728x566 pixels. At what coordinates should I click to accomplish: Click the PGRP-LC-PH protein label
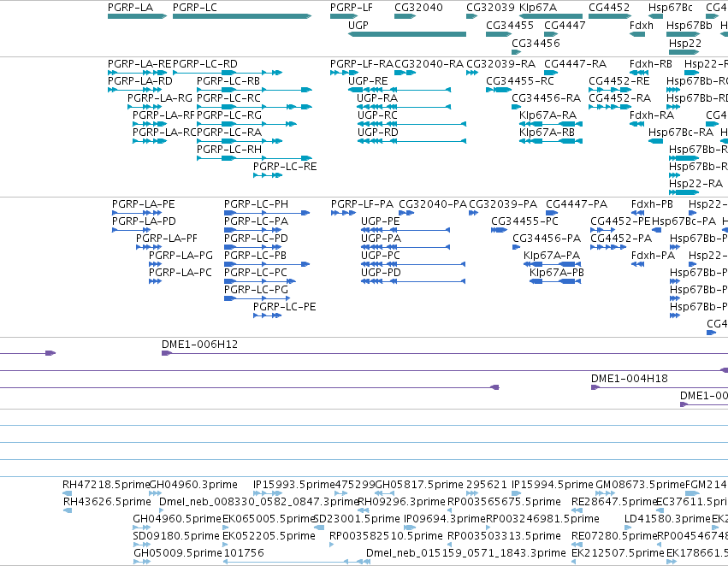click(x=256, y=204)
